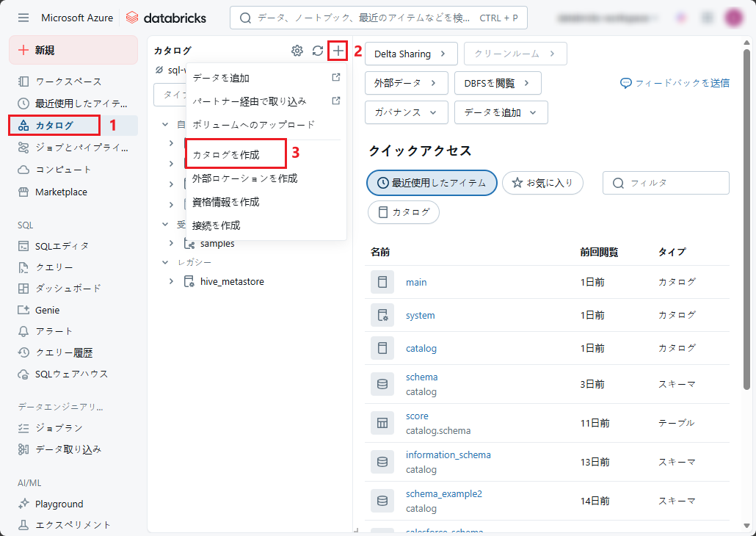
Task: Open catalog settings gear icon
Action: (297, 50)
